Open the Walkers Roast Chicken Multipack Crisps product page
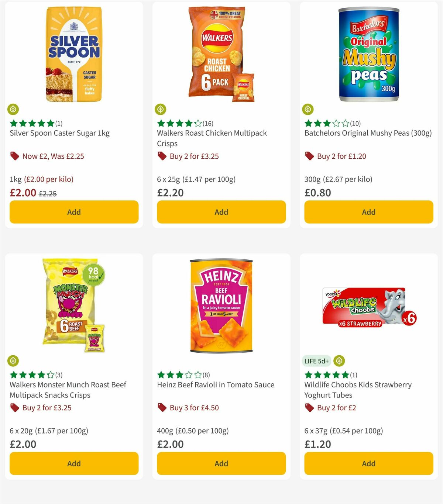 (x=212, y=138)
